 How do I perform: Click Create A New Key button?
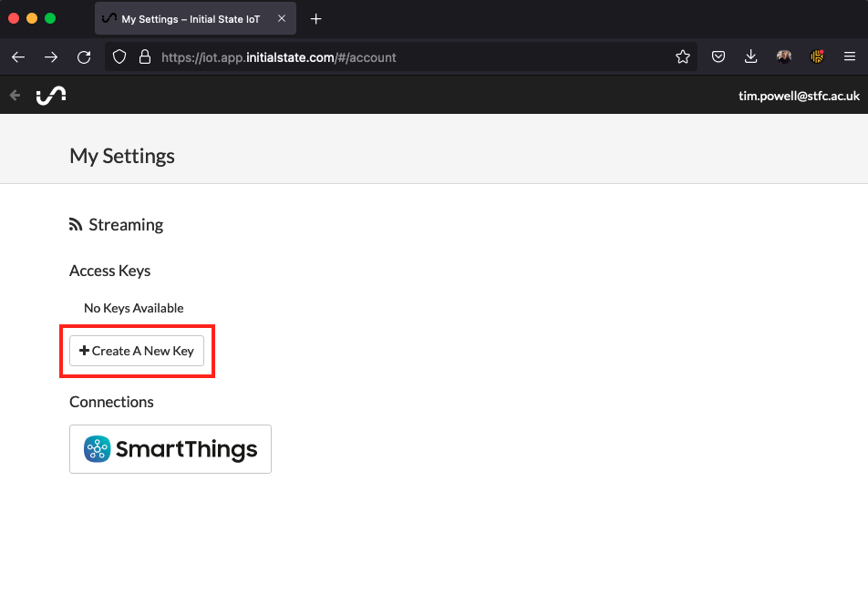[x=137, y=351]
